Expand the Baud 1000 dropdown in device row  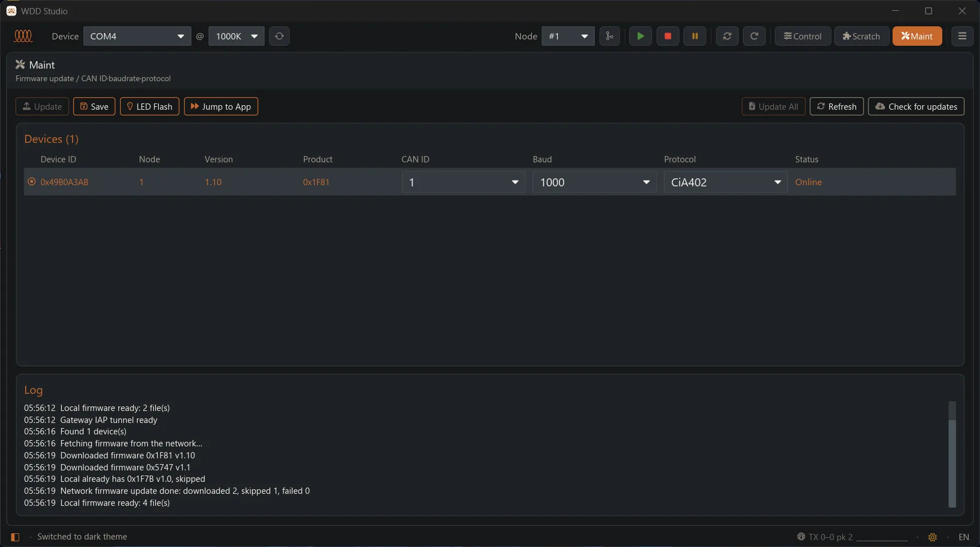[x=595, y=182]
